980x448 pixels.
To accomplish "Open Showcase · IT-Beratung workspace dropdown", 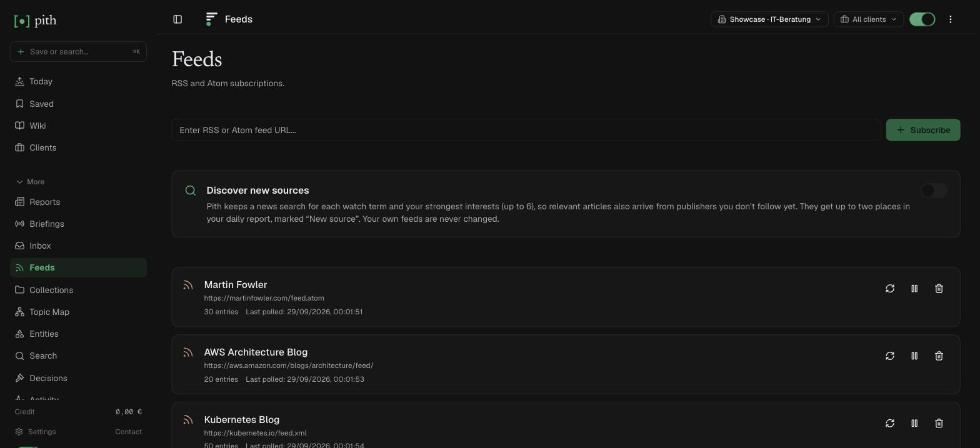I will (x=769, y=19).
